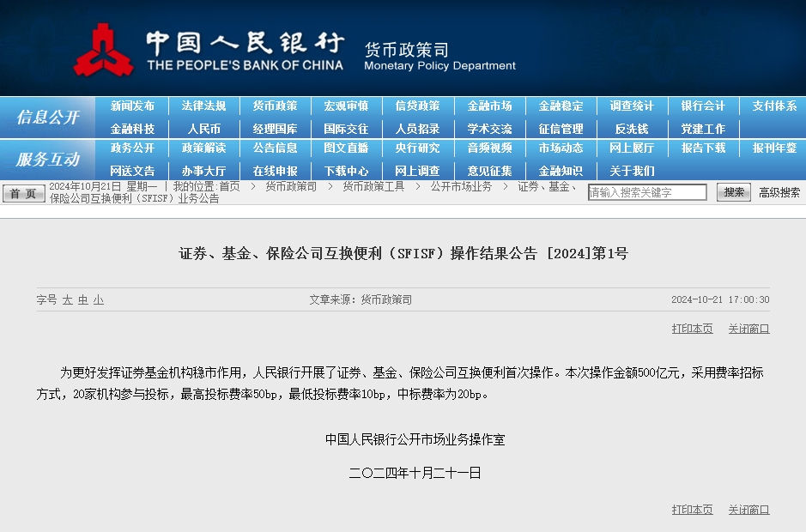
Task: Select 政策解读 menu item
Action: pos(203,148)
